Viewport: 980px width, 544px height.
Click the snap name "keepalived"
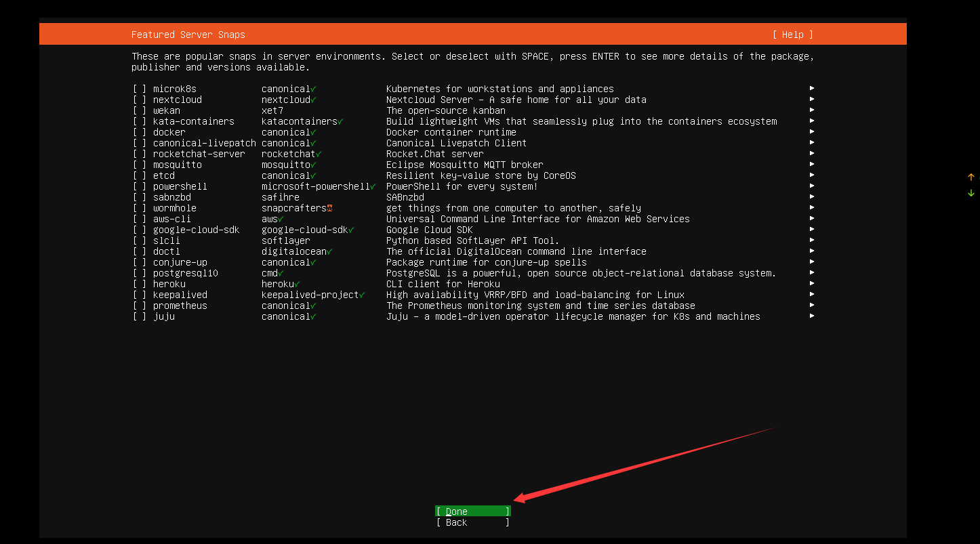(180, 295)
